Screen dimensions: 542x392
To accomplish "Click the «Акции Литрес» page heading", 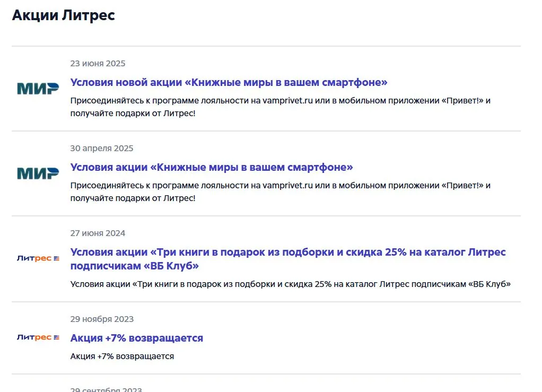I will click(63, 15).
